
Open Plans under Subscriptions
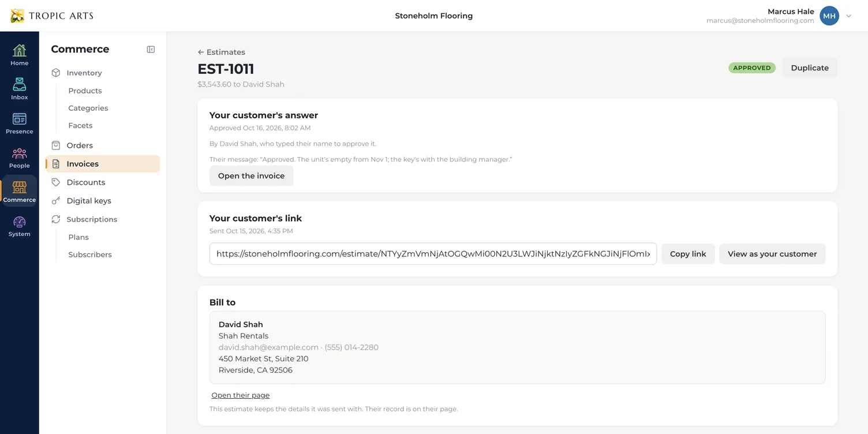78,237
